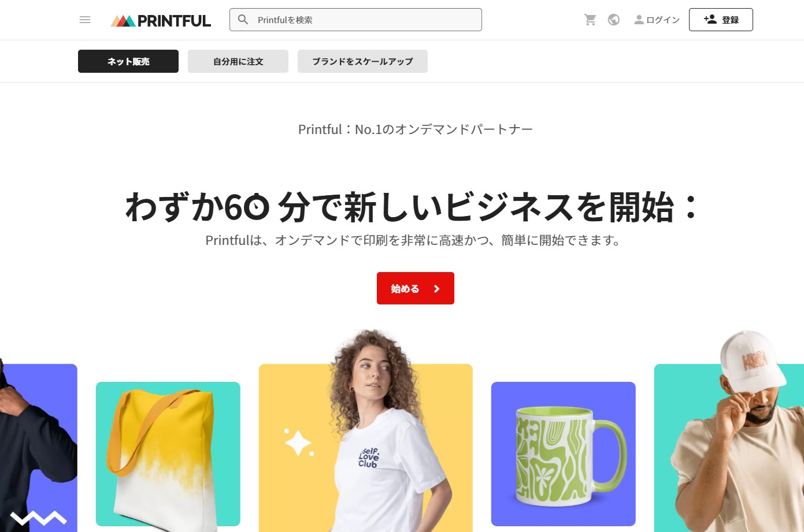The height and width of the screenshot is (532, 804).
Task: Click the Printful logo
Action: [161, 21]
